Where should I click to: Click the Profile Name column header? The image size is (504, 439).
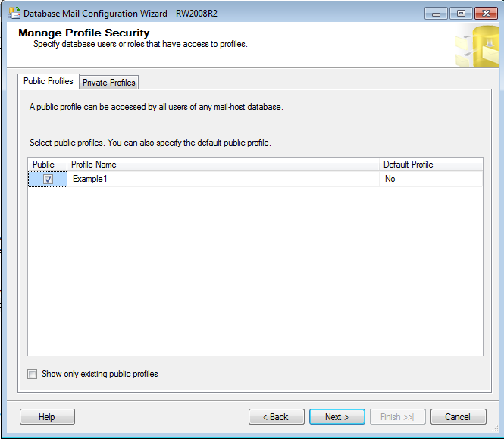tap(223, 165)
